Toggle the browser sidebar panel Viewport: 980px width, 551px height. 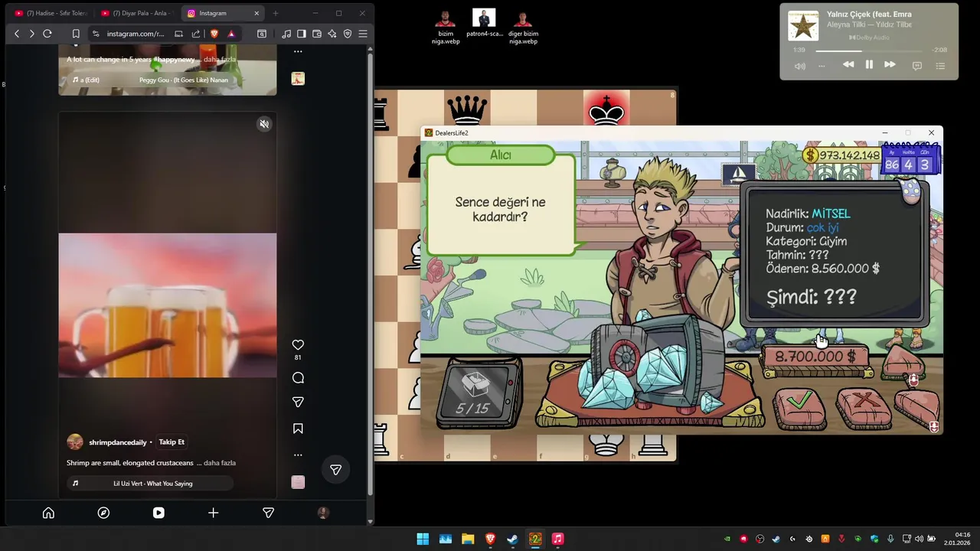point(302,34)
